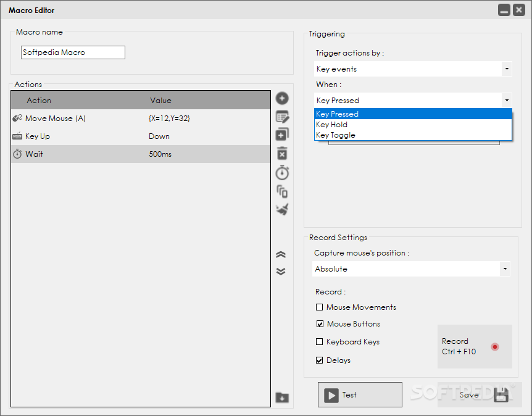Click the Test play triangle icon
The image size is (532, 416).
click(x=331, y=395)
